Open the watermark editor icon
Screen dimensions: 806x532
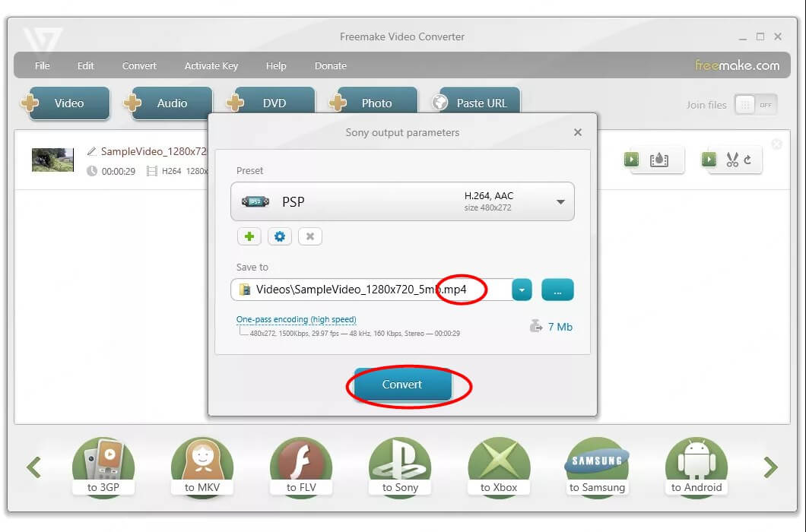tap(659, 160)
